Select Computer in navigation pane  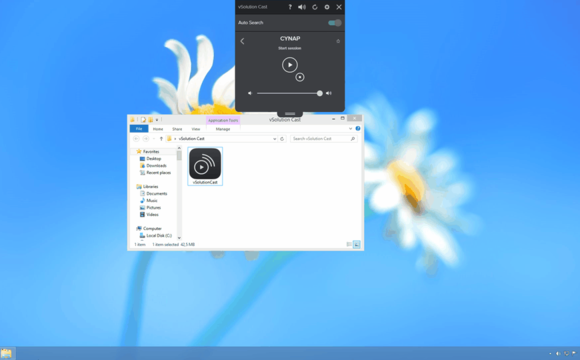tap(152, 228)
